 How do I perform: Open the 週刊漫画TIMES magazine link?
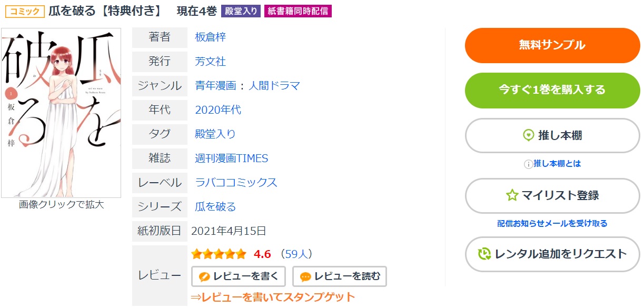232,158
